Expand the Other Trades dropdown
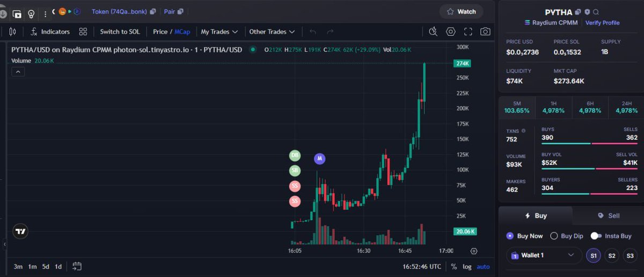 (272, 32)
